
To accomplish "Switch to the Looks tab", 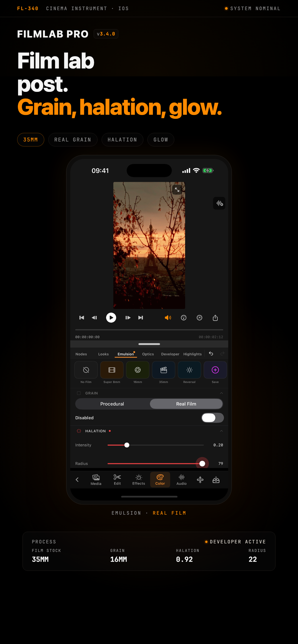I will tap(103, 354).
